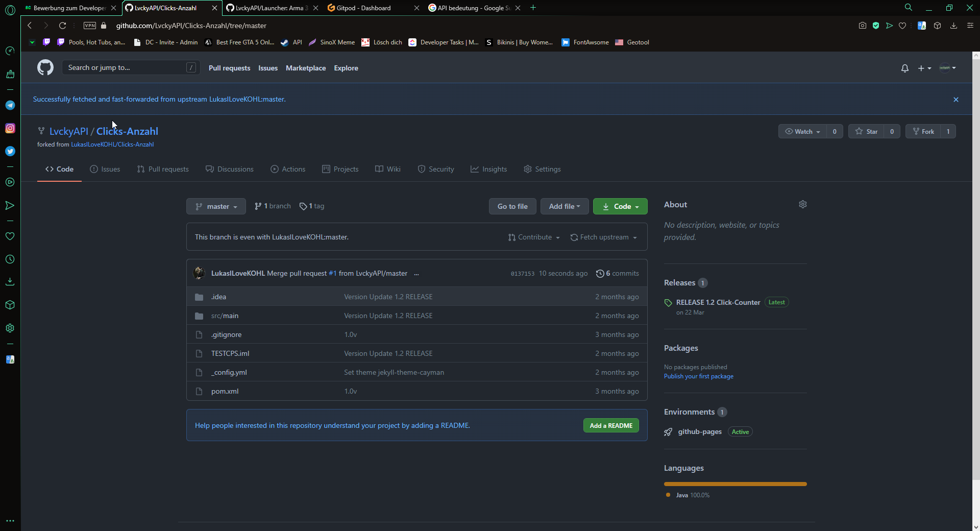This screenshot has width=980, height=531.
Task: Expand the green Code dropdown
Action: coord(620,206)
